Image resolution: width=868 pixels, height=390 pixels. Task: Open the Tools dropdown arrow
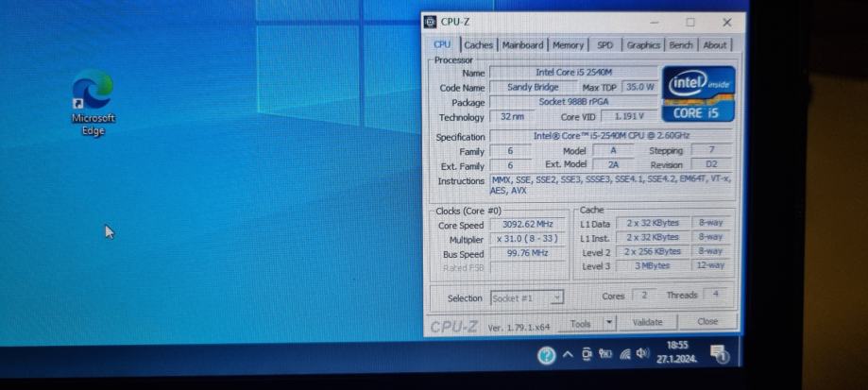(609, 322)
